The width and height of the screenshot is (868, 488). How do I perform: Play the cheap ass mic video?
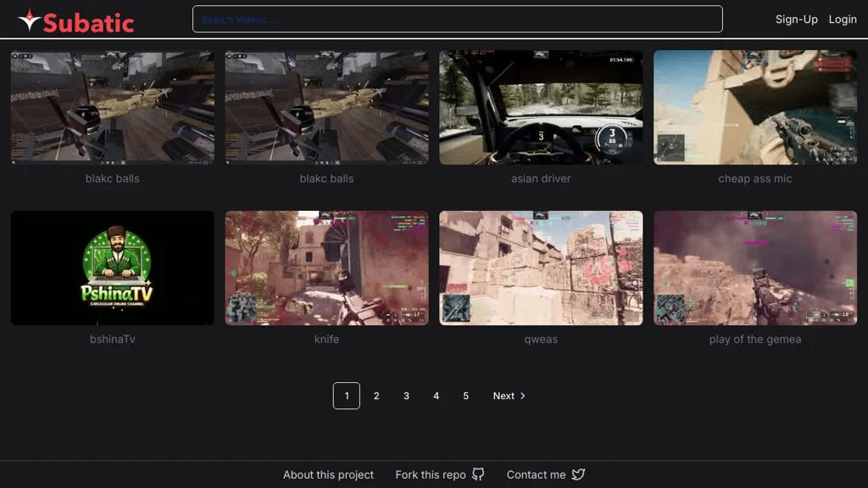pyautogui.click(x=754, y=107)
